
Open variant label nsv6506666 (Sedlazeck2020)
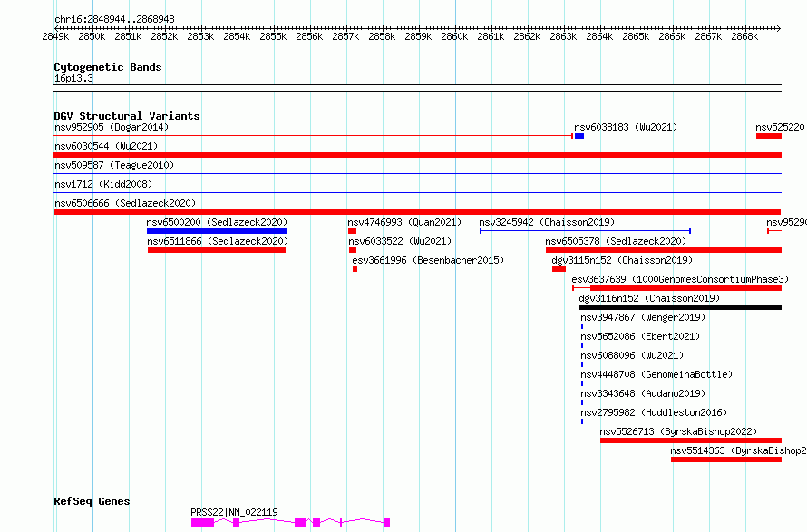tap(125, 203)
